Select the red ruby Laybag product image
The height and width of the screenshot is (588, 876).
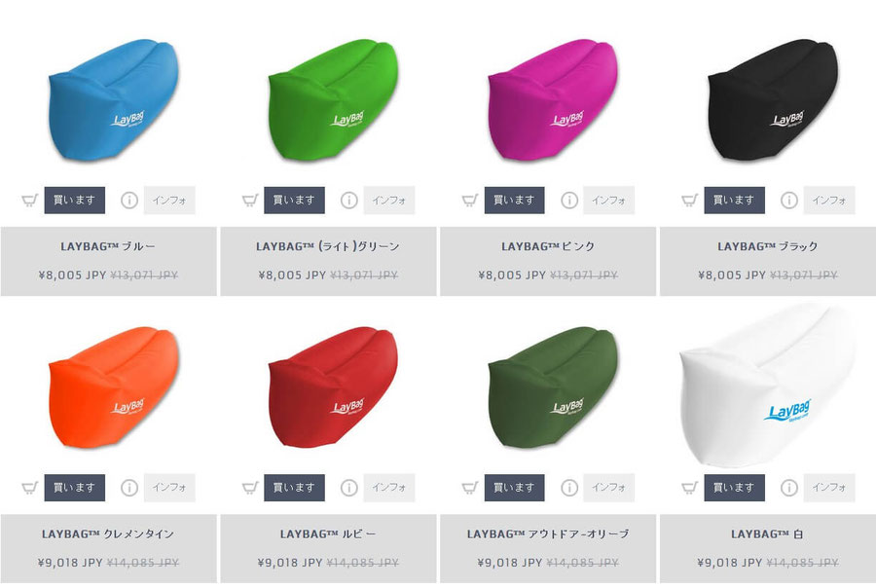point(333,386)
